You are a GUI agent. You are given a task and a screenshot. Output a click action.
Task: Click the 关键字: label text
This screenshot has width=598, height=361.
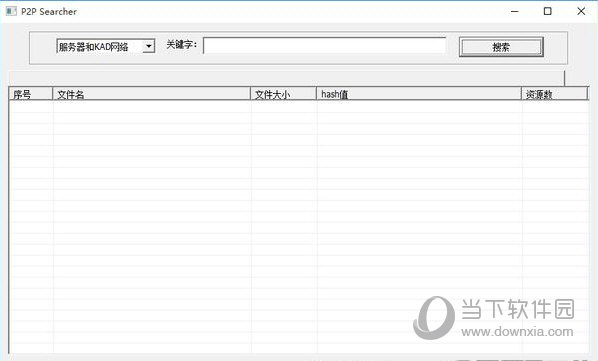pyautogui.click(x=182, y=45)
